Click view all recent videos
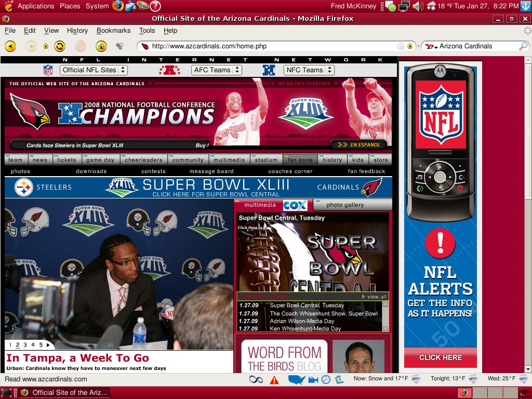The width and height of the screenshot is (532, 399). pos(374,297)
